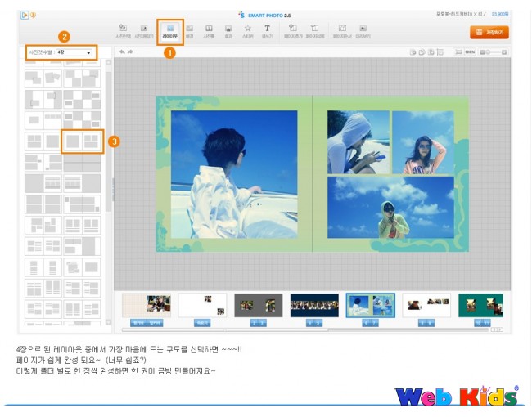Image resolution: width=532 pixels, height=417 pixels.
Task: Select the highlighted four-photo layout thumbnail
Action: point(83,141)
